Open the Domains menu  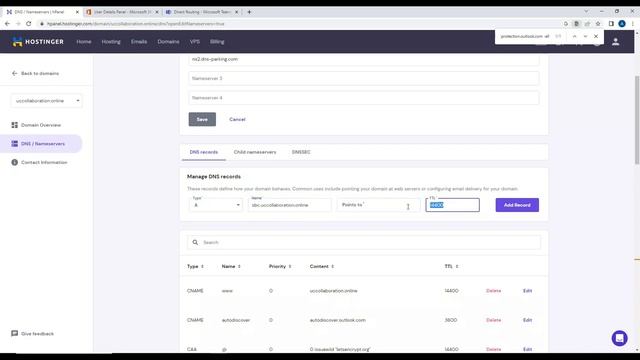tap(168, 42)
